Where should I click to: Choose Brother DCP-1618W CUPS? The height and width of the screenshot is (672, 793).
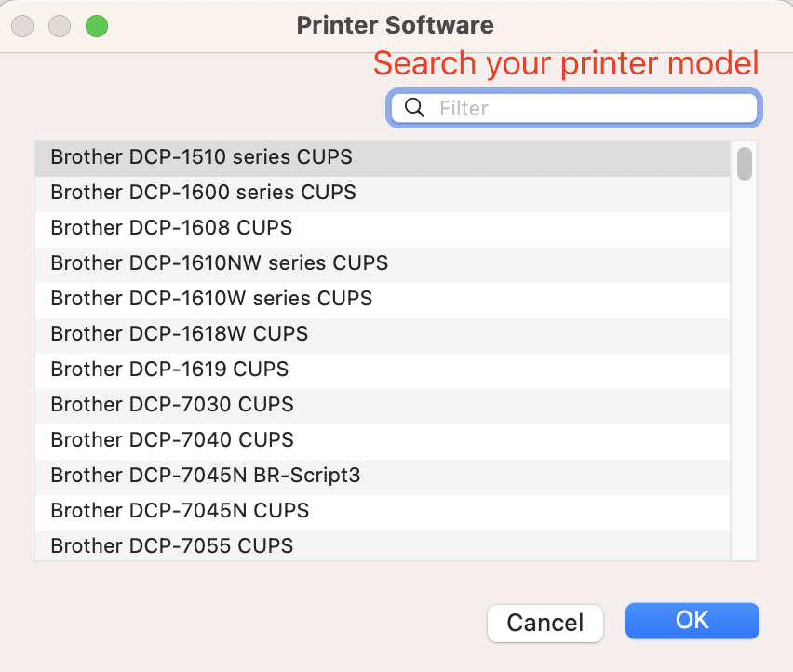click(179, 334)
